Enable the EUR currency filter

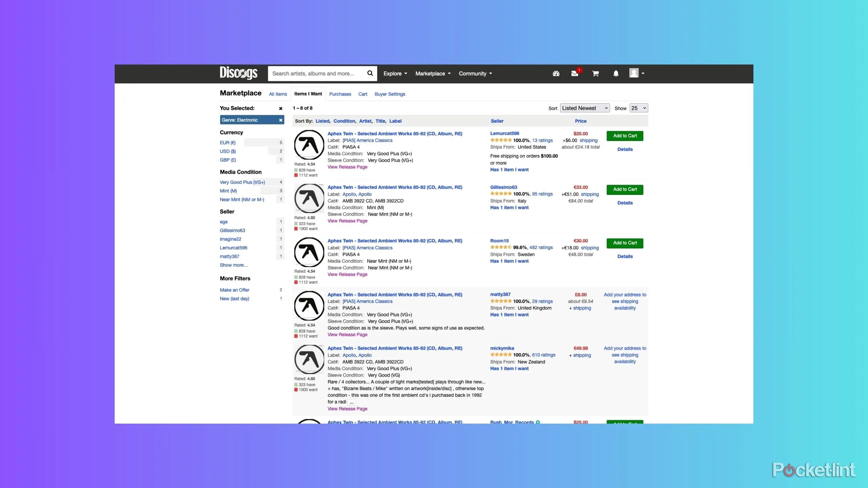[228, 142]
